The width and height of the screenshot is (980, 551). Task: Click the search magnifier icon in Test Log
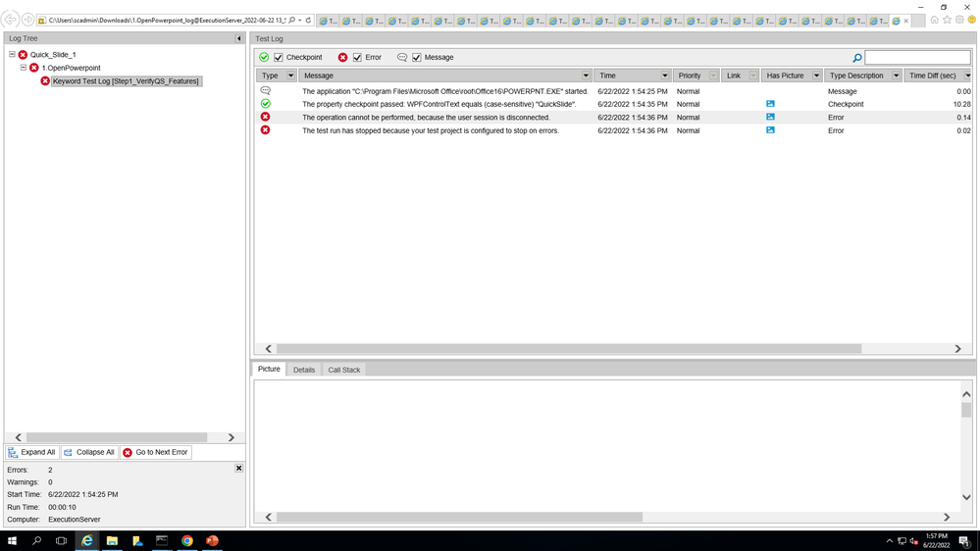click(x=857, y=58)
